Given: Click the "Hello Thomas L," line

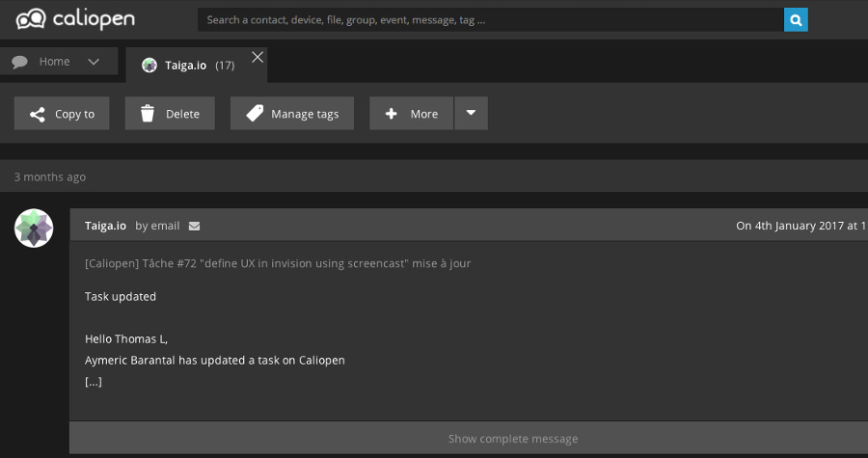Looking at the screenshot, I should click(x=126, y=339).
